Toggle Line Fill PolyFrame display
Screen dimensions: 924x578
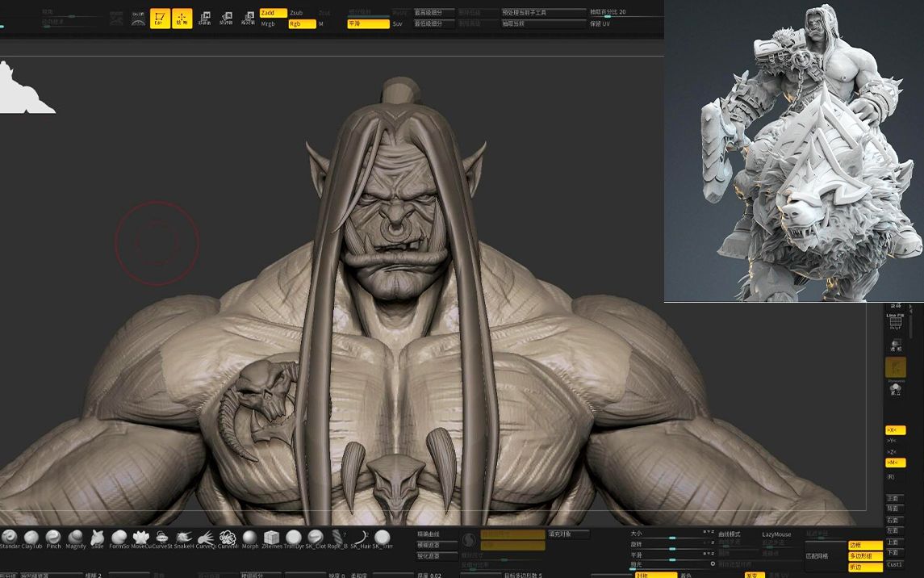click(896, 322)
